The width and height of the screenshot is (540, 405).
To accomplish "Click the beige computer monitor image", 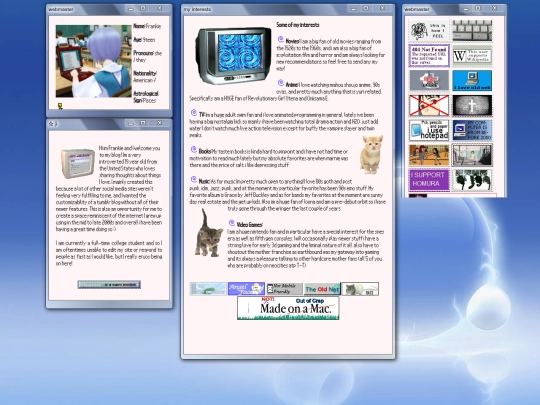I will 78,163.
